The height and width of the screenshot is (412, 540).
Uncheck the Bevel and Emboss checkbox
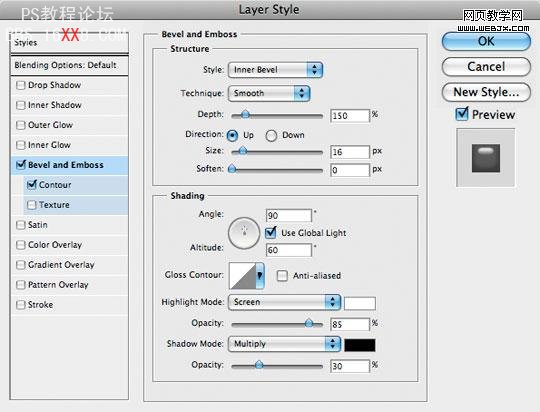[21, 165]
